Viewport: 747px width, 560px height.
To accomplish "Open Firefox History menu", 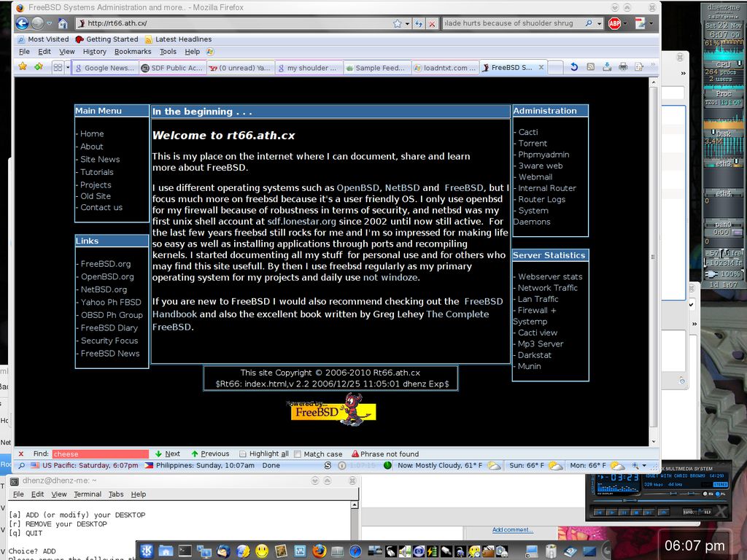I will tap(94, 52).
